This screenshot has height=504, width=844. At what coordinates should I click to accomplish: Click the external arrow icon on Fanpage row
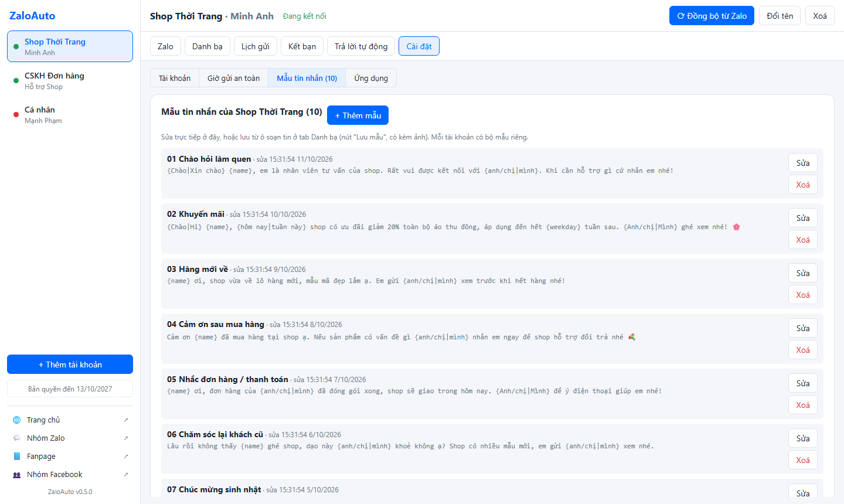pyautogui.click(x=126, y=457)
